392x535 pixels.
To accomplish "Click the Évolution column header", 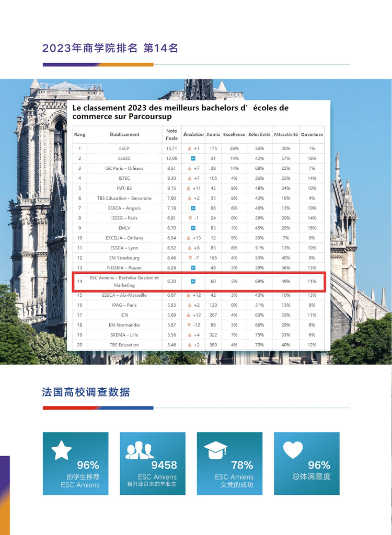I will 193,134.
